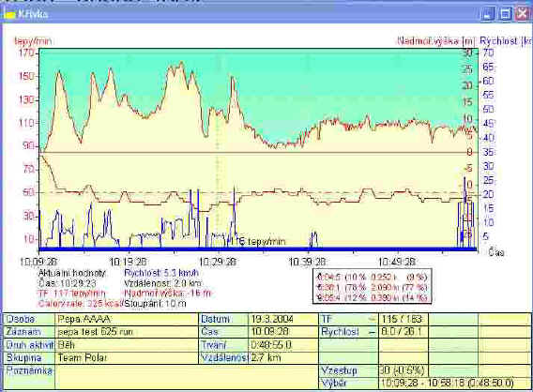Click the Výběr time range field
This screenshot has height=392, width=533.
454,384
